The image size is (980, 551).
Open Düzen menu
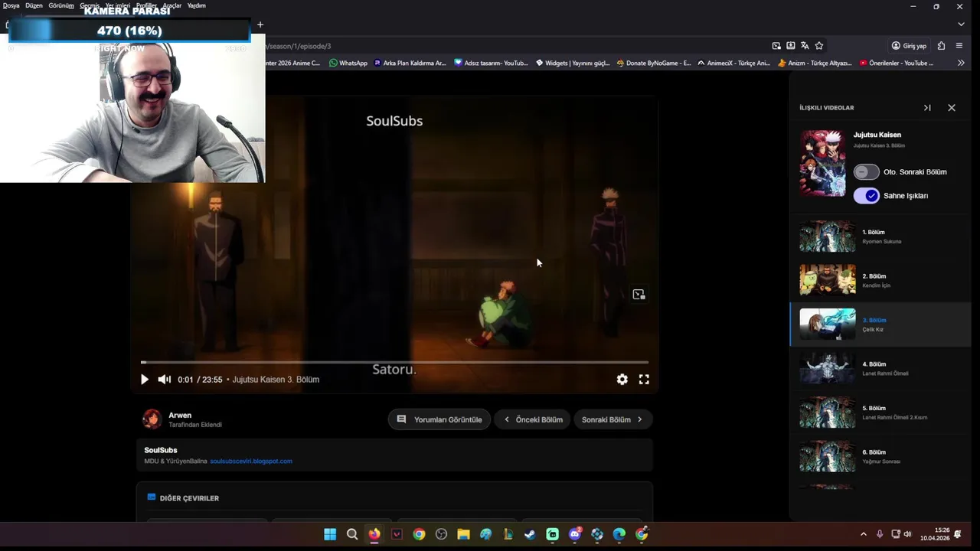34,5
